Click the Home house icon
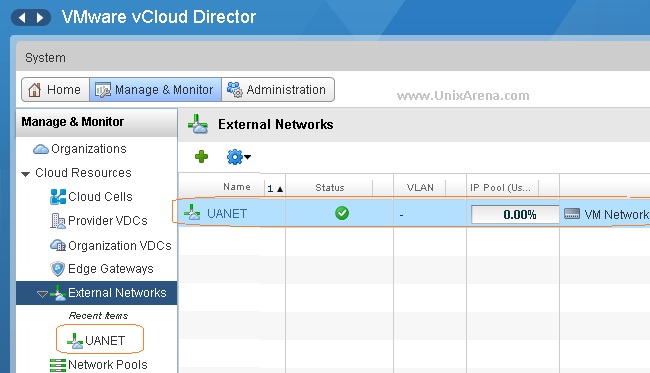This screenshot has height=373, width=650. coord(34,90)
